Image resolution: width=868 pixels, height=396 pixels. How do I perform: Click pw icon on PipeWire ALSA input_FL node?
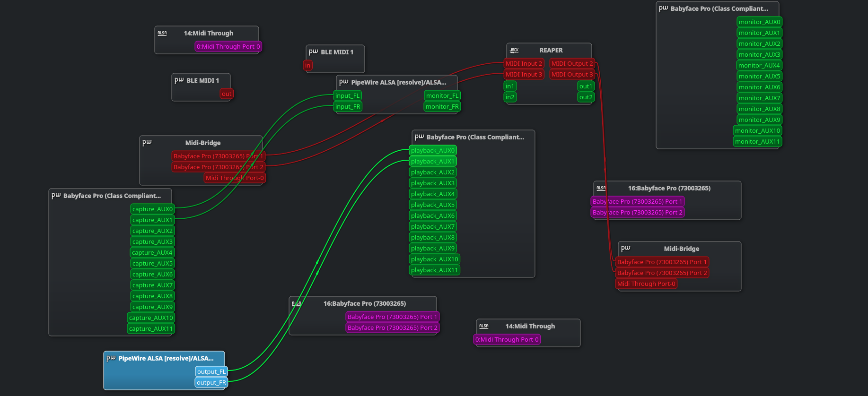[x=343, y=82]
